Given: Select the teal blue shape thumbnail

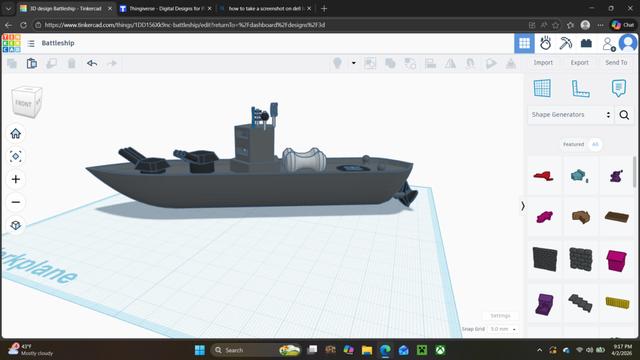Looking at the screenshot, I should click(580, 176).
